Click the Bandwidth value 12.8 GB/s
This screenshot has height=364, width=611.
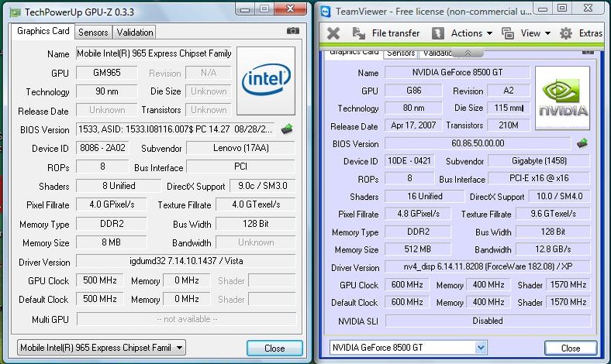[553, 249]
